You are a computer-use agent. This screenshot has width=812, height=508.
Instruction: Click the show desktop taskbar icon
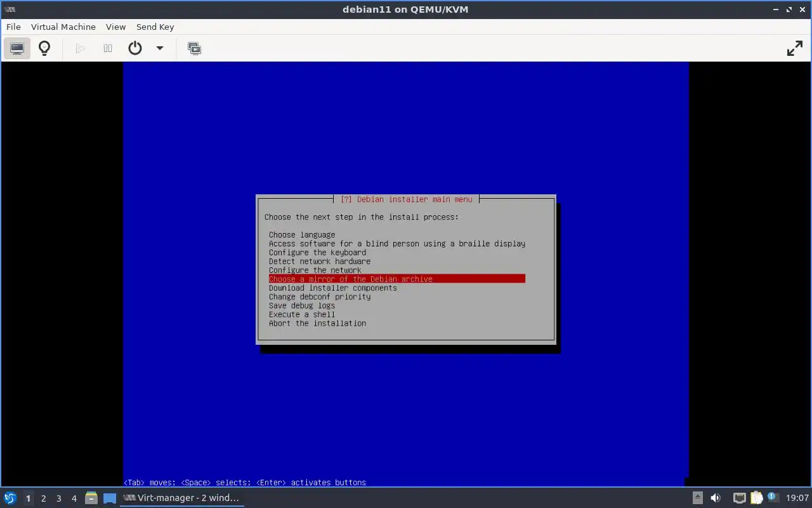pos(109,498)
